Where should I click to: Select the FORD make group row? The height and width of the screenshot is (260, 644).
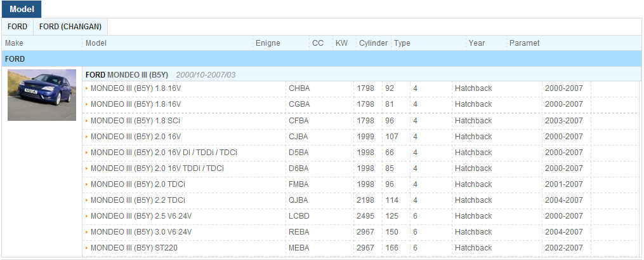click(x=322, y=59)
